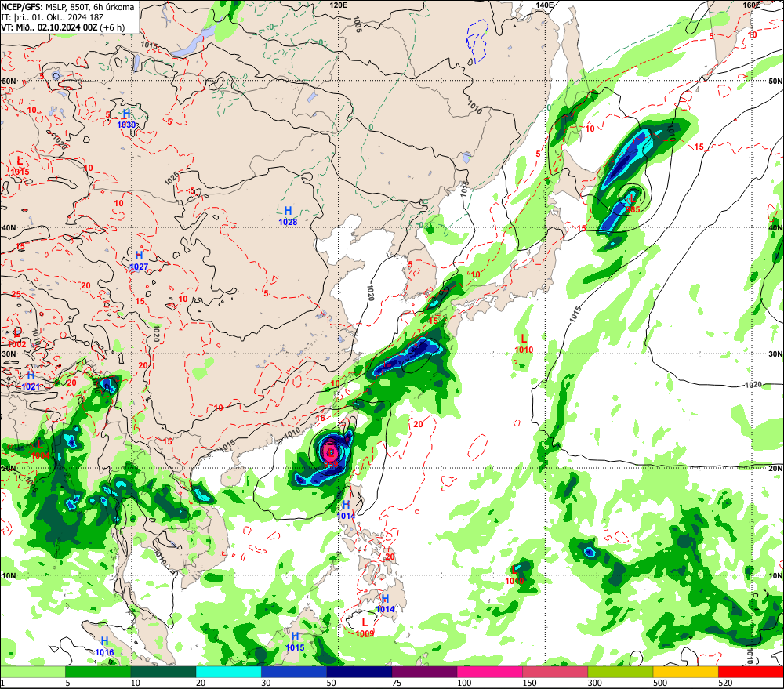The width and height of the screenshot is (784, 689).
Task: Click the 10–20 mm dark green legend swatch
Action: [164, 672]
